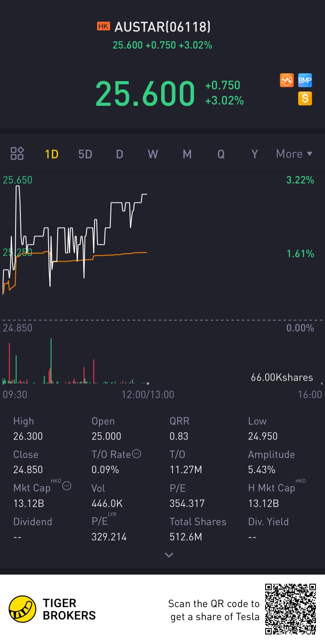
Task: Click the blue BMP badge icon
Action: (305, 80)
